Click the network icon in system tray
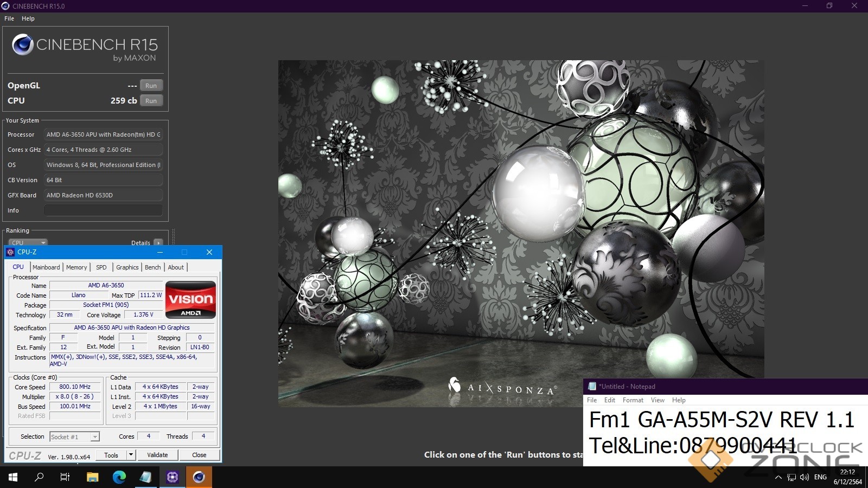This screenshot has height=488, width=868. (x=792, y=477)
